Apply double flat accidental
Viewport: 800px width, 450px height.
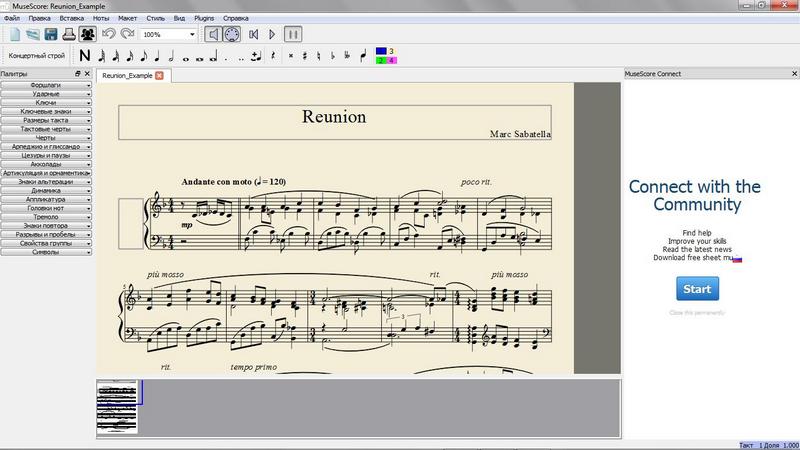347,56
